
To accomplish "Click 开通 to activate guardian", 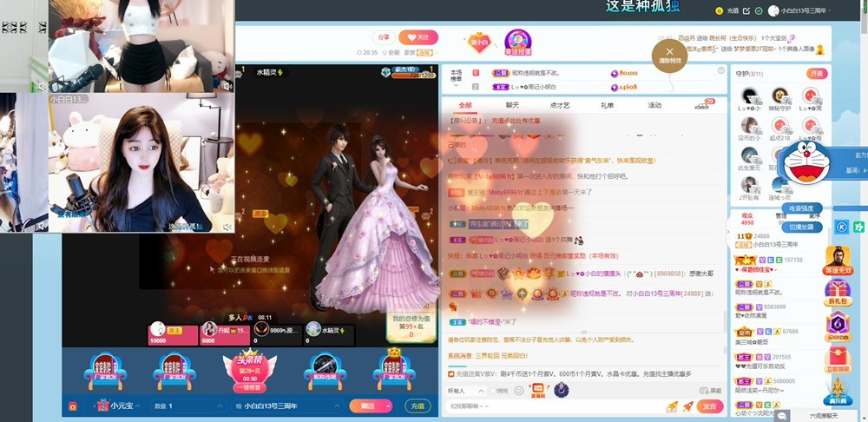I will [x=817, y=74].
